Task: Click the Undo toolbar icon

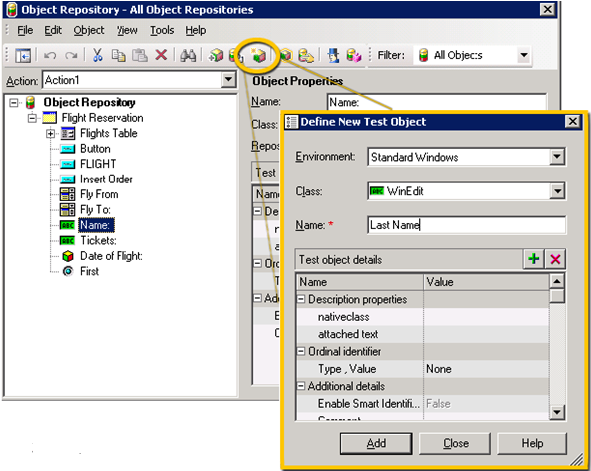Action: coord(50,56)
